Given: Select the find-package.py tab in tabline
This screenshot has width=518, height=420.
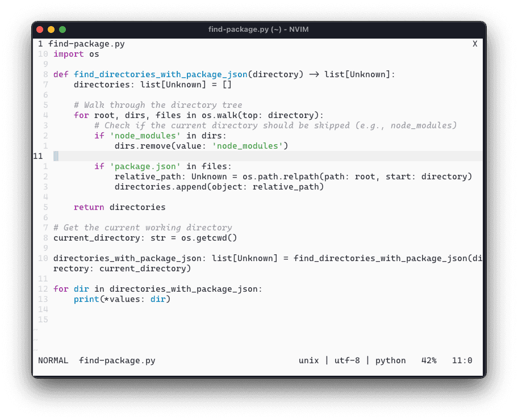Looking at the screenshot, I should (x=86, y=44).
